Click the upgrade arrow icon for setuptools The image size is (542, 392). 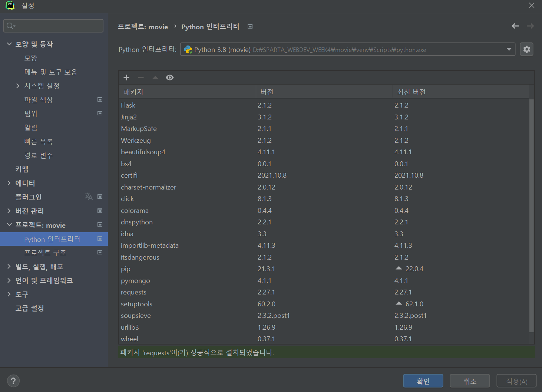(x=399, y=303)
